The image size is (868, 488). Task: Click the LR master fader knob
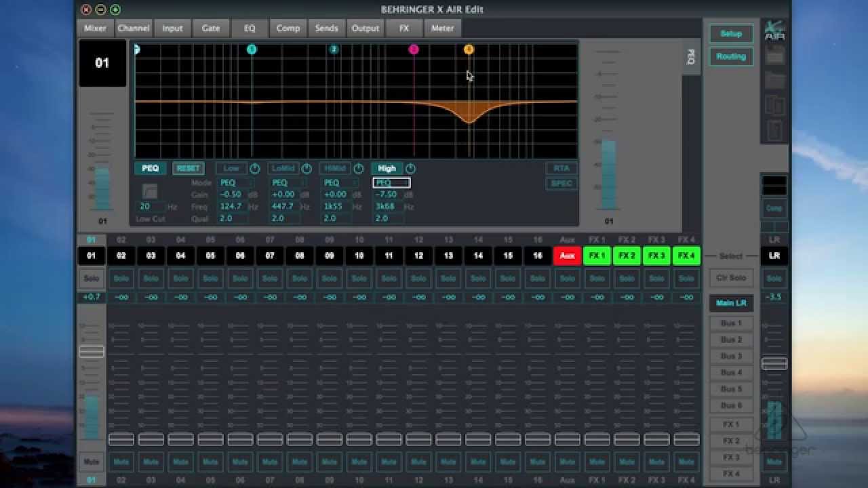click(774, 363)
